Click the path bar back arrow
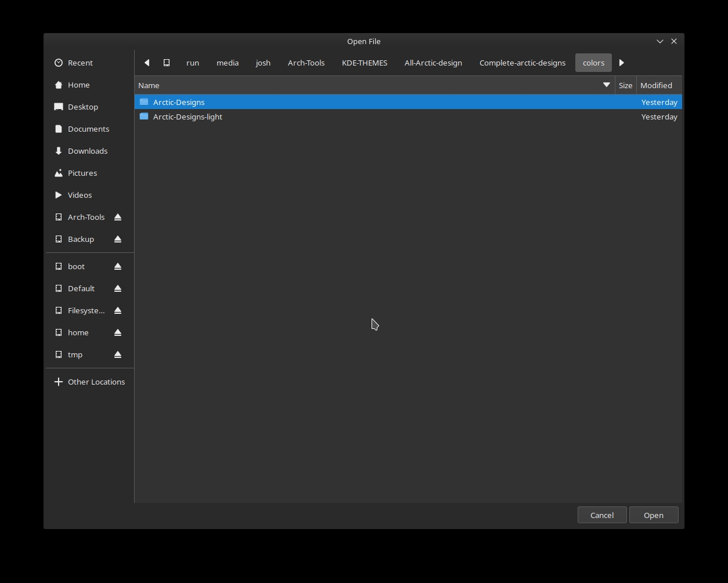 [147, 63]
